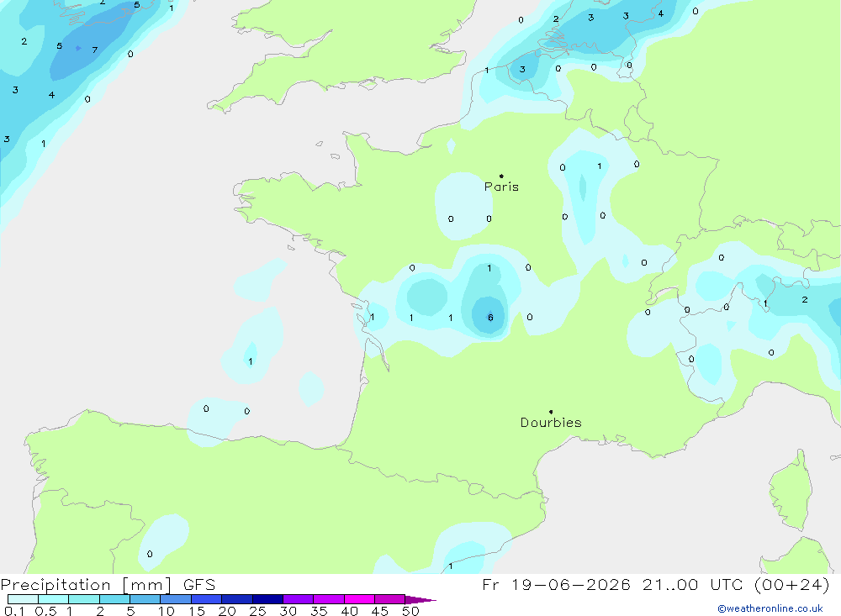Screen dimensions: 841x616
Task: Pick the 1–2 mm legend swatch
Action: click(84, 599)
